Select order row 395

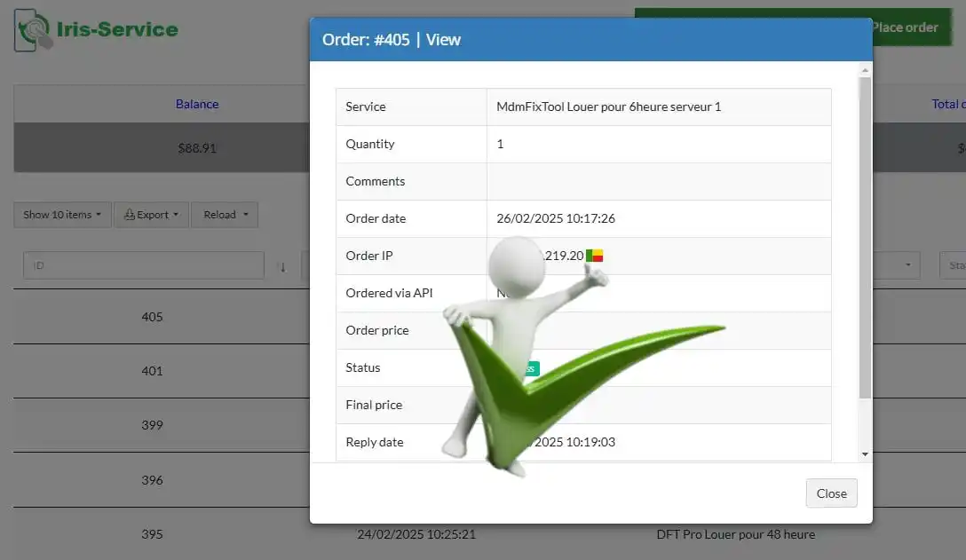coord(152,534)
